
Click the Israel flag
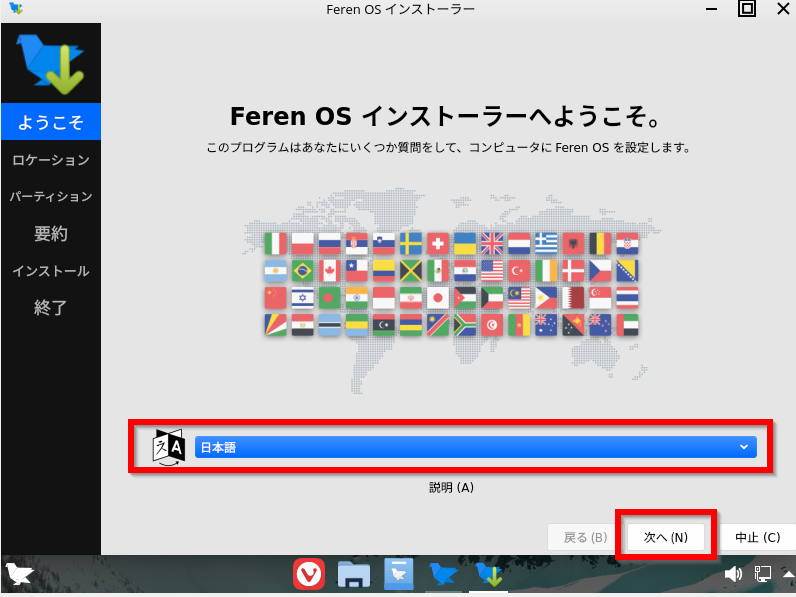tap(303, 298)
